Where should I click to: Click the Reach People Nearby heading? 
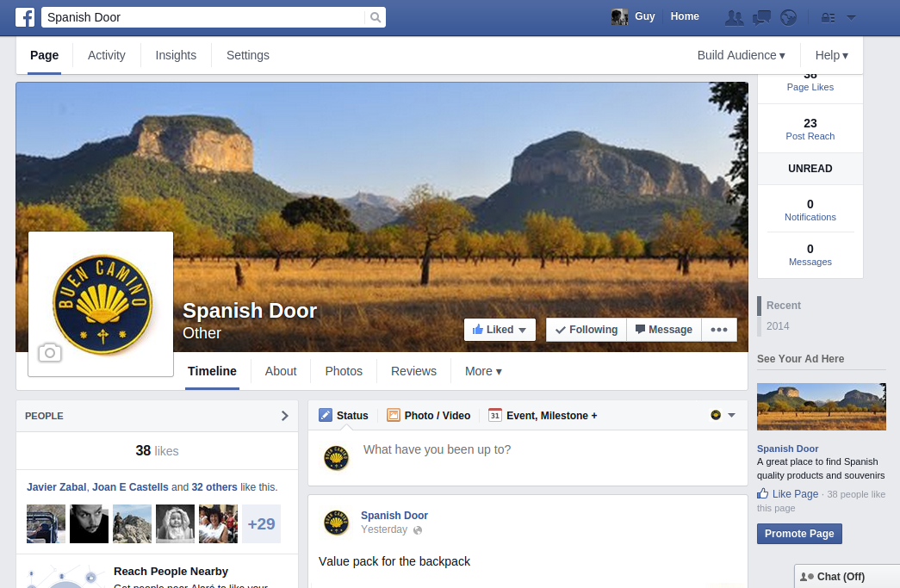(x=171, y=572)
